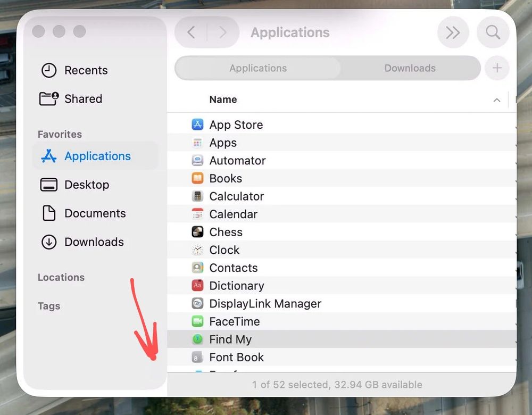
Task: Click the Calculator app icon
Action: [x=197, y=196]
